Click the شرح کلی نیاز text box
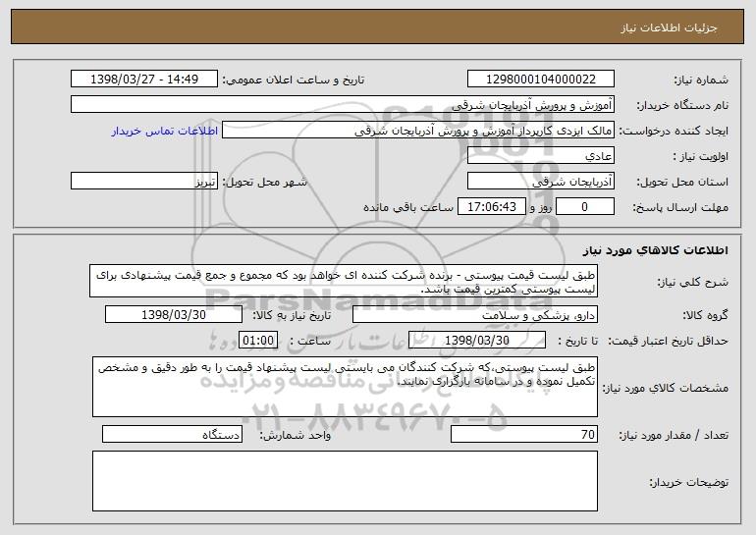 pyautogui.click(x=344, y=281)
